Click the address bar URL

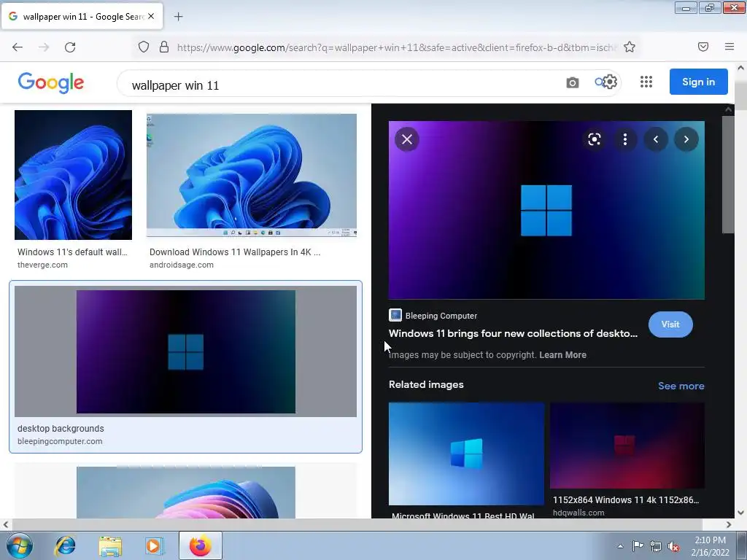pyautogui.click(x=396, y=47)
